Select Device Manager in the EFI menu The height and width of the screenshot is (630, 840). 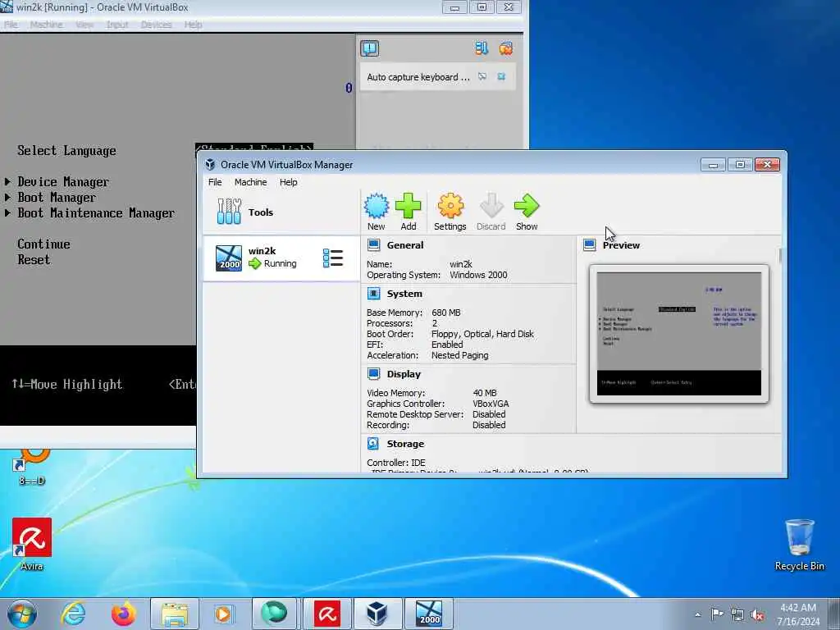click(x=62, y=182)
